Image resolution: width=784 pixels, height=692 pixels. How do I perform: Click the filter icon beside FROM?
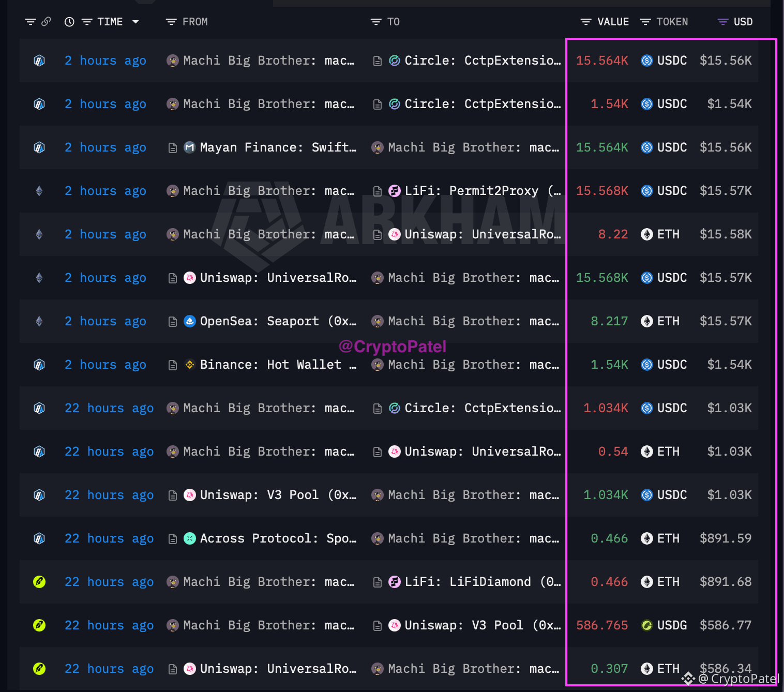coord(171,22)
